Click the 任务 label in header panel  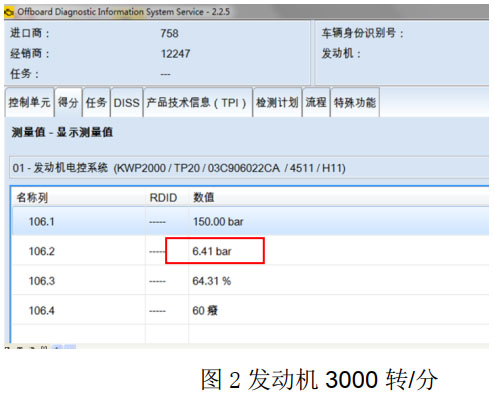(24, 74)
